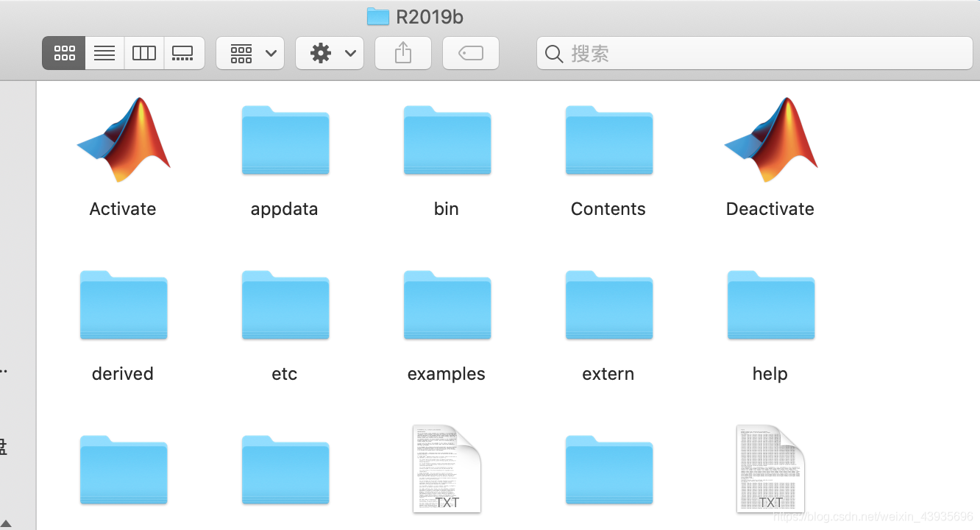The height and width of the screenshot is (530, 980).
Task: Click the Deactivate file name label
Action: click(x=770, y=209)
